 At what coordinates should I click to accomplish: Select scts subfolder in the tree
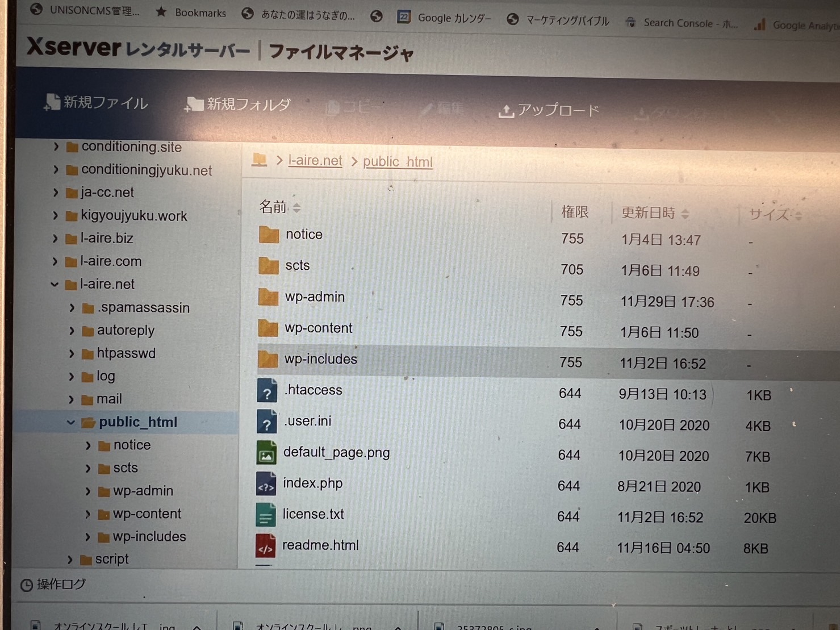tap(126, 468)
